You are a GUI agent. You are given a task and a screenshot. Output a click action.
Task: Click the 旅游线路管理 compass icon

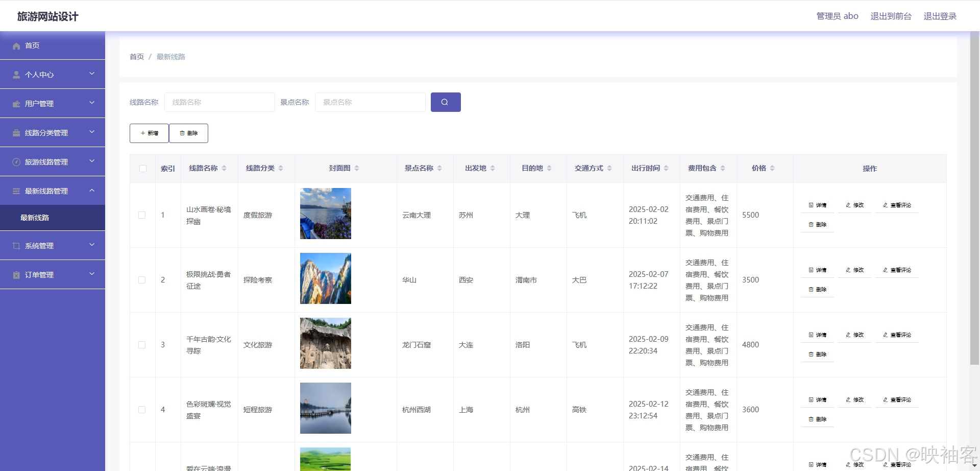(16, 162)
